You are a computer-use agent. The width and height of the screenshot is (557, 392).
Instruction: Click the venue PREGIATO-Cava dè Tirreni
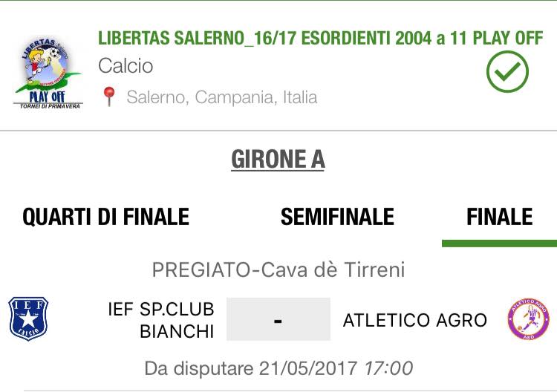coord(278,269)
